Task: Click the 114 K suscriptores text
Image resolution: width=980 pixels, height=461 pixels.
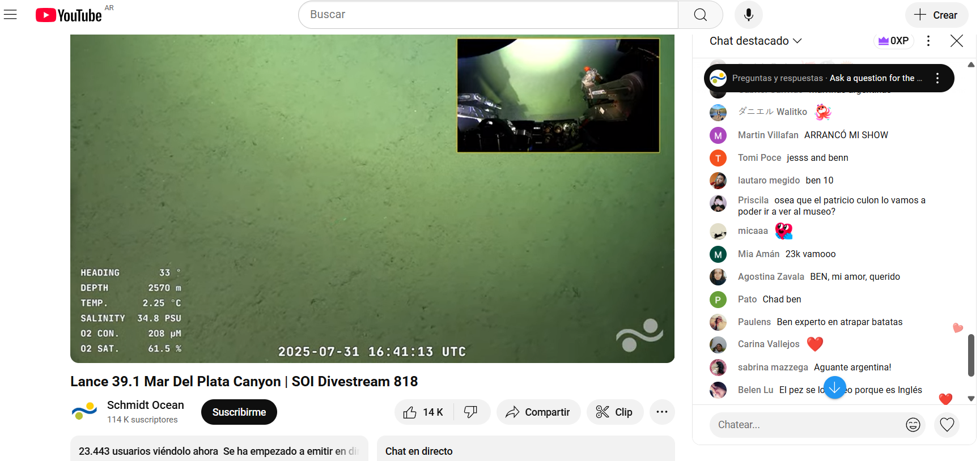Action: [x=142, y=420]
